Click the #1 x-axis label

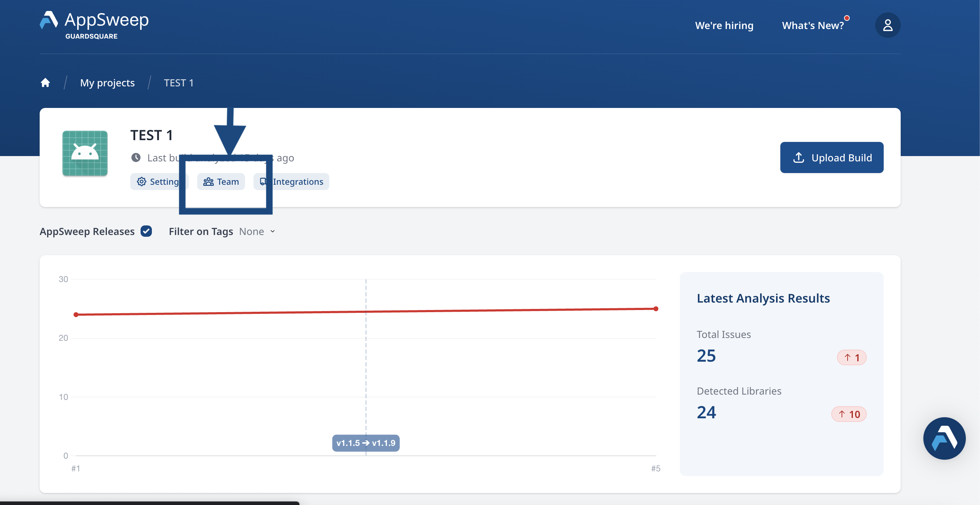76,469
